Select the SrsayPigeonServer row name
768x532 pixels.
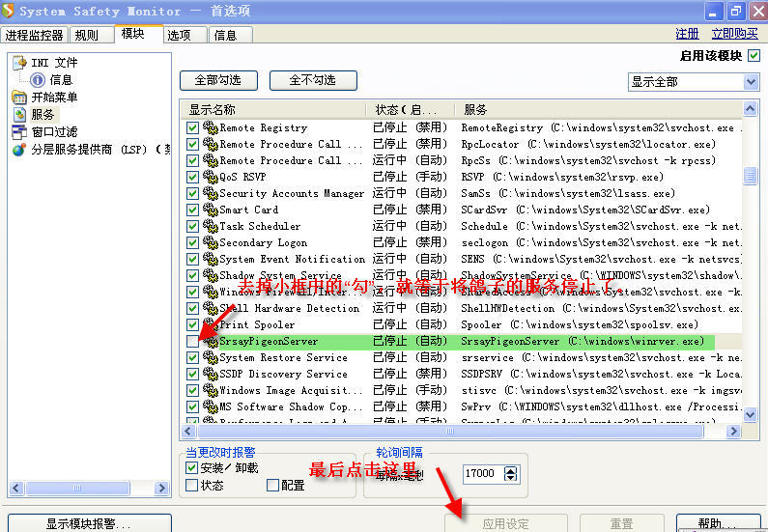[x=269, y=341]
